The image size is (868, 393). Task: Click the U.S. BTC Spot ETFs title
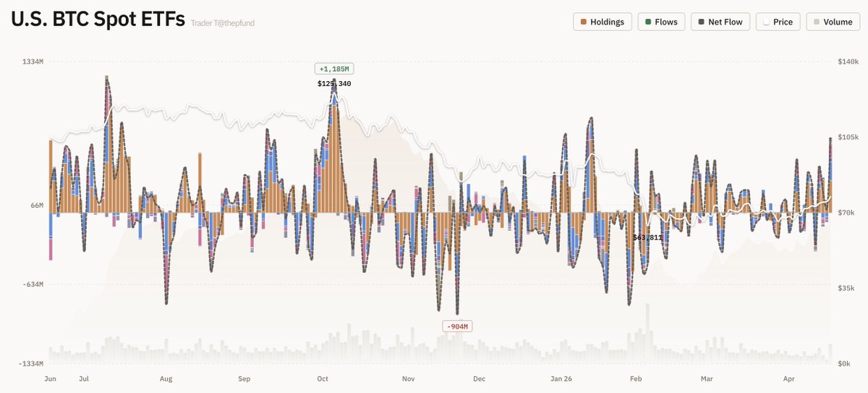coord(98,20)
